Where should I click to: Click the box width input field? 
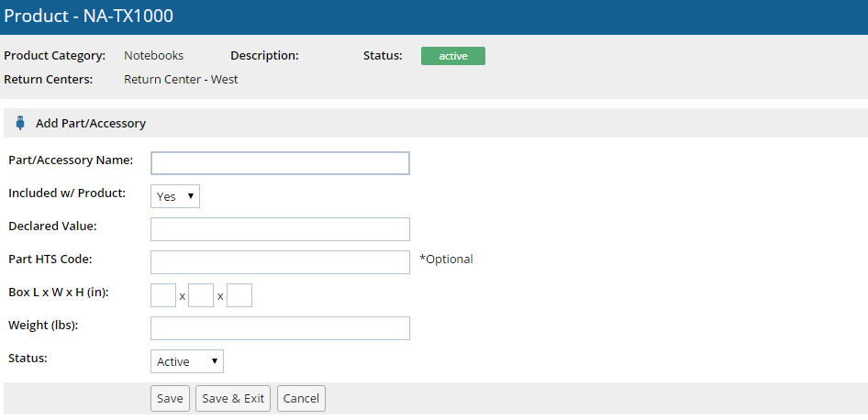201,295
